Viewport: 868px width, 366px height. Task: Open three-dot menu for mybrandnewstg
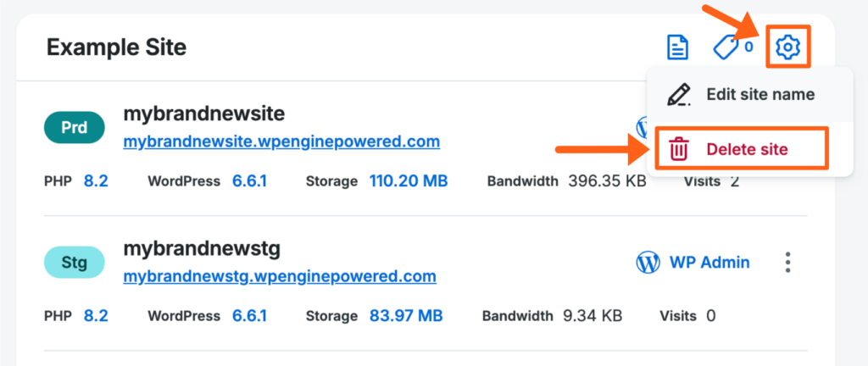[x=787, y=263]
